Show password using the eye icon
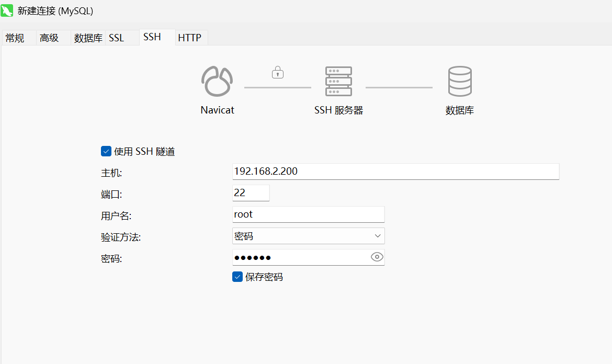This screenshot has height=364, width=612. tap(377, 257)
